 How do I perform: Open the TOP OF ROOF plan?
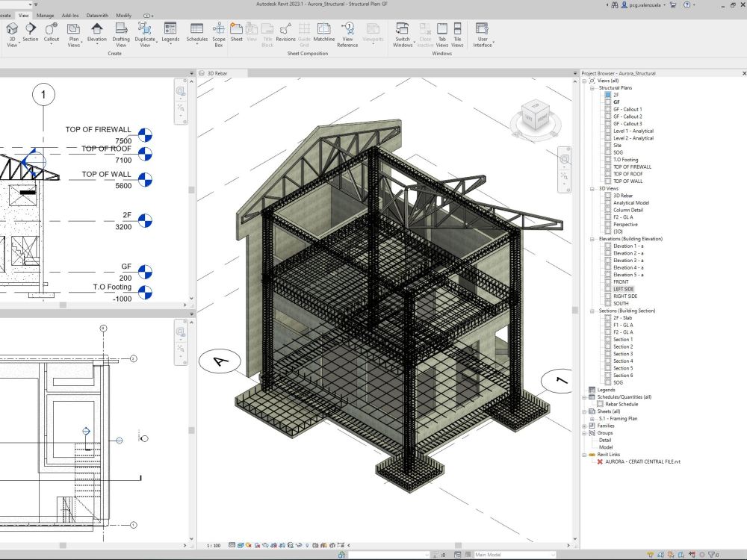click(x=628, y=174)
